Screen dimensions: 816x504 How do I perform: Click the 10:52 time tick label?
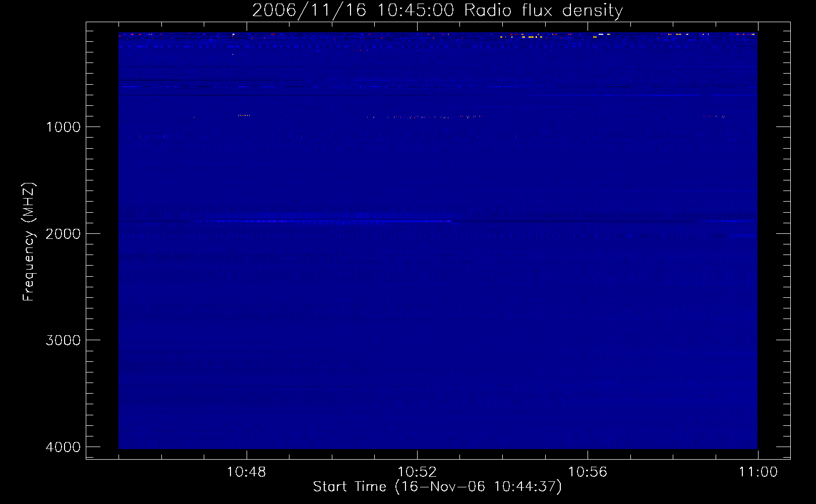[x=417, y=472]
